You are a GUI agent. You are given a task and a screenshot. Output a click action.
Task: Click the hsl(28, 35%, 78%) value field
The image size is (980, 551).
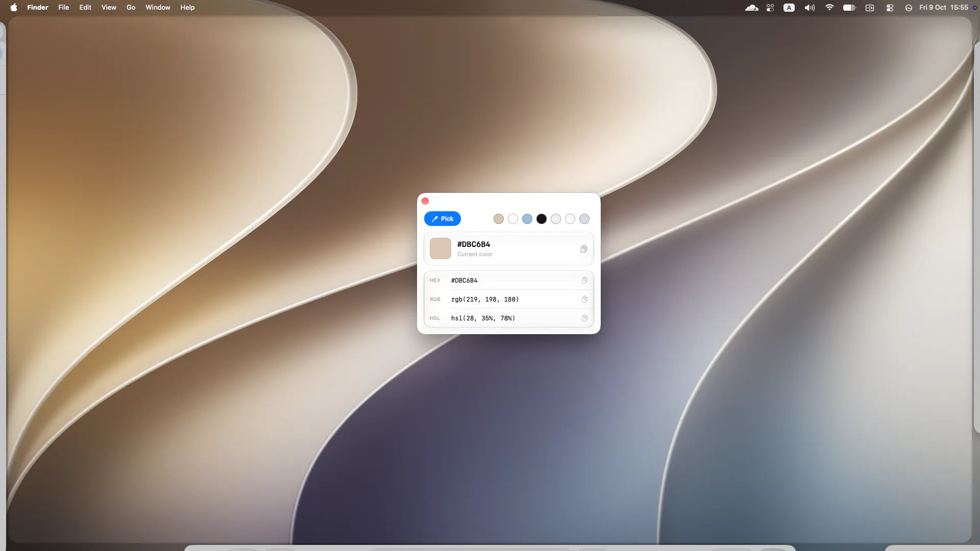(x=483, y=318)
